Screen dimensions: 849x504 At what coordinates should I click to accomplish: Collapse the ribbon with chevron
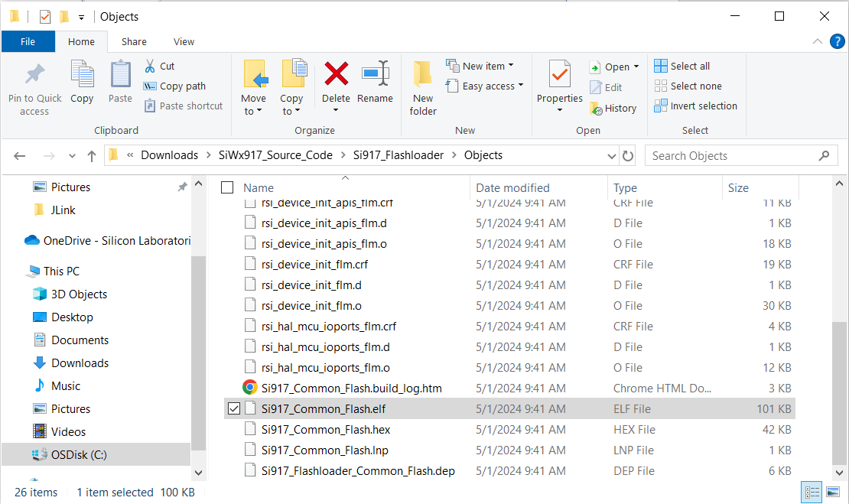pyautogui.click(x=817, y=41)
